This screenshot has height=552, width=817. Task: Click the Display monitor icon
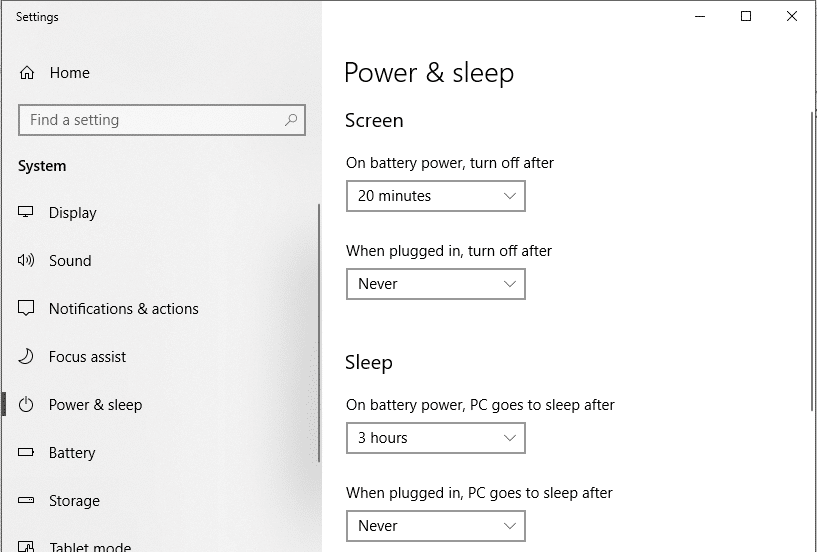pos(27,213)
